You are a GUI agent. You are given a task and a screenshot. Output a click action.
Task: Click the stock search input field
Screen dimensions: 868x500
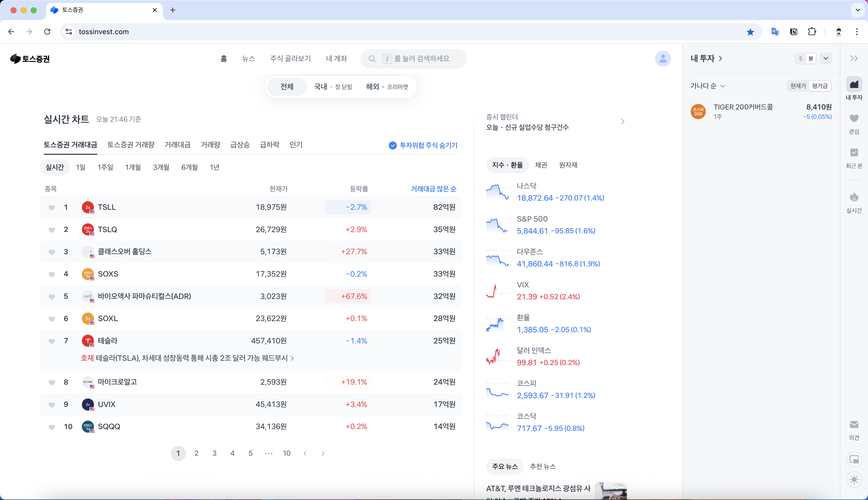(413, 59)
